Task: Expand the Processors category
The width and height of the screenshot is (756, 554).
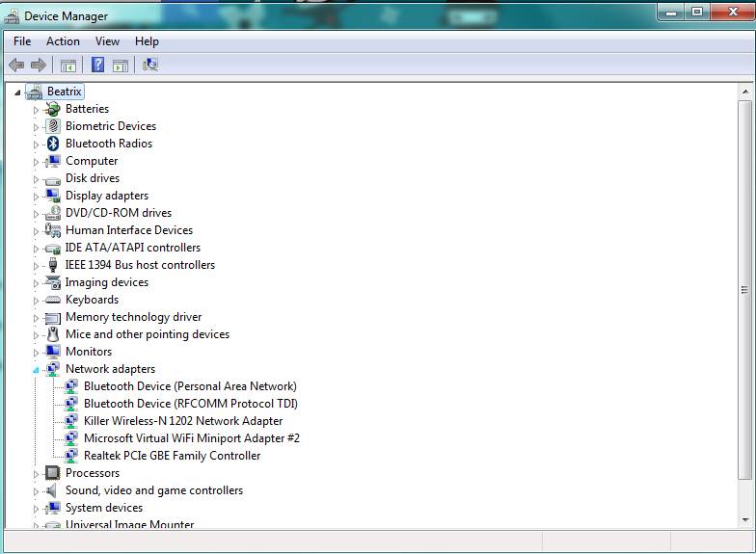Action: coord(36,474)
